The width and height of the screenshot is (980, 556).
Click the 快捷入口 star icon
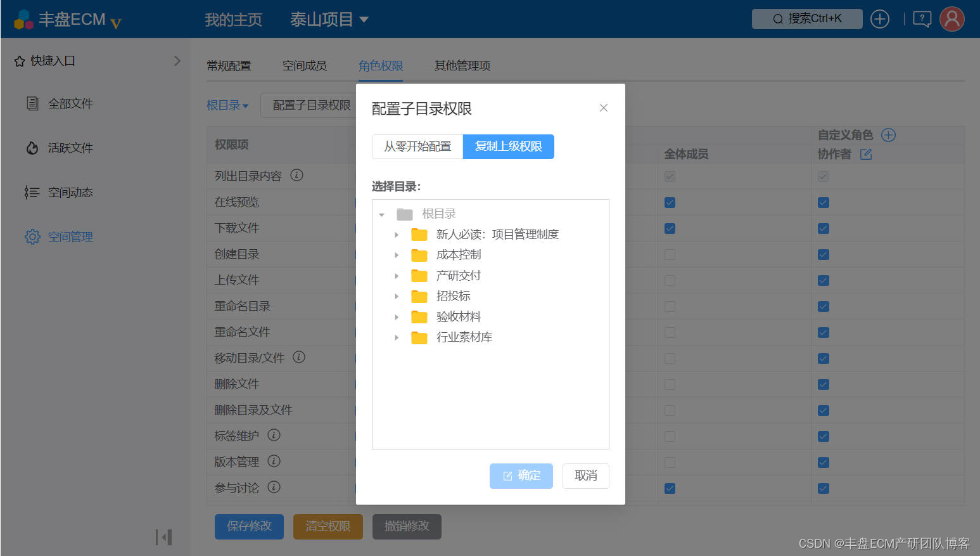point(20,61)
